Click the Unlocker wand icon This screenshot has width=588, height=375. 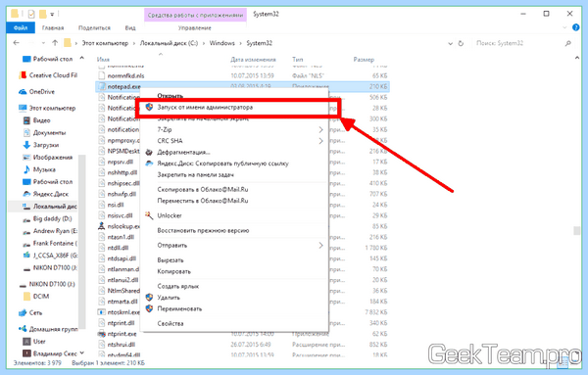pos(149,215)
